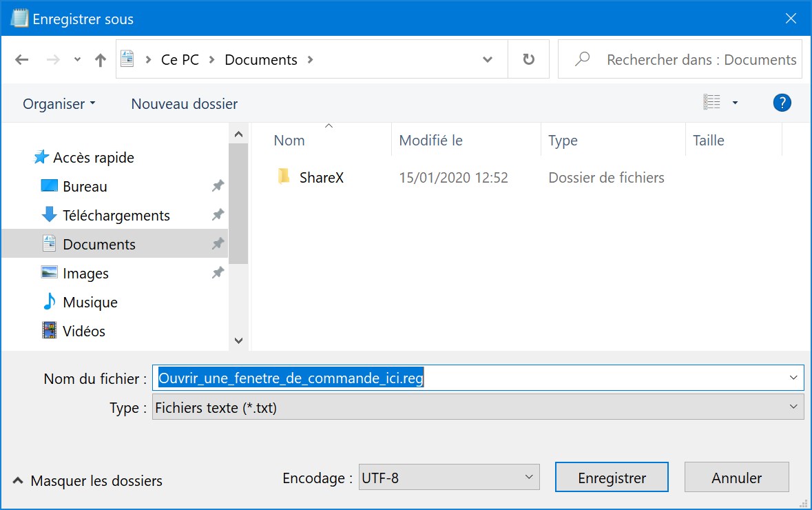Expand chevron between Ce PC and Documents
The height and width of the screenshot is (510, 812).
pyautogui.click(x=212, y=59)
